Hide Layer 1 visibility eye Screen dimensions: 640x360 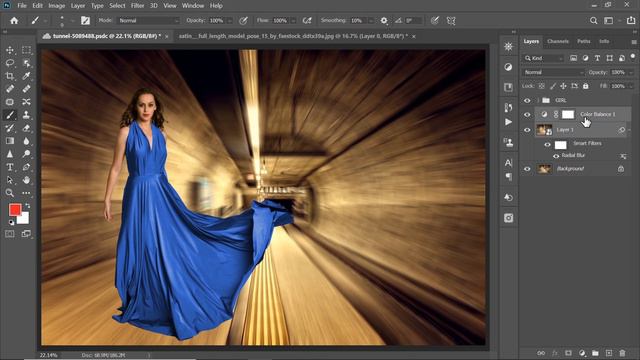[527, 130]
